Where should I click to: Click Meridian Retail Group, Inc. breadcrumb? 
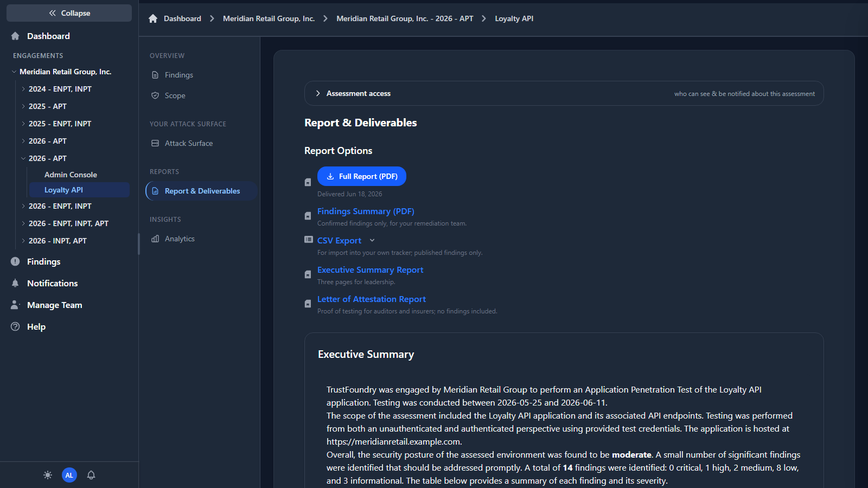click(269, 18)
